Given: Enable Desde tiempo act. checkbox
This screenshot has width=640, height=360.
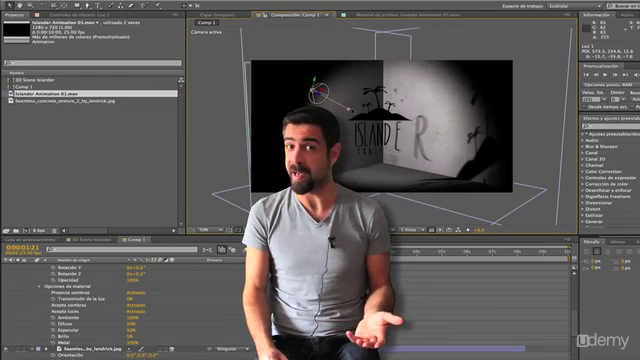Looking at the screenshot, I should (x=584, y=107).
